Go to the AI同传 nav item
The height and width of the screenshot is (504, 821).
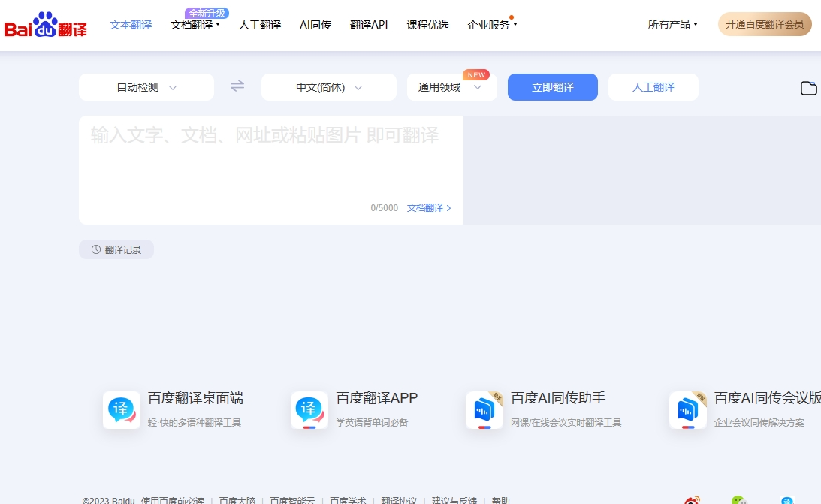[315, 25]
